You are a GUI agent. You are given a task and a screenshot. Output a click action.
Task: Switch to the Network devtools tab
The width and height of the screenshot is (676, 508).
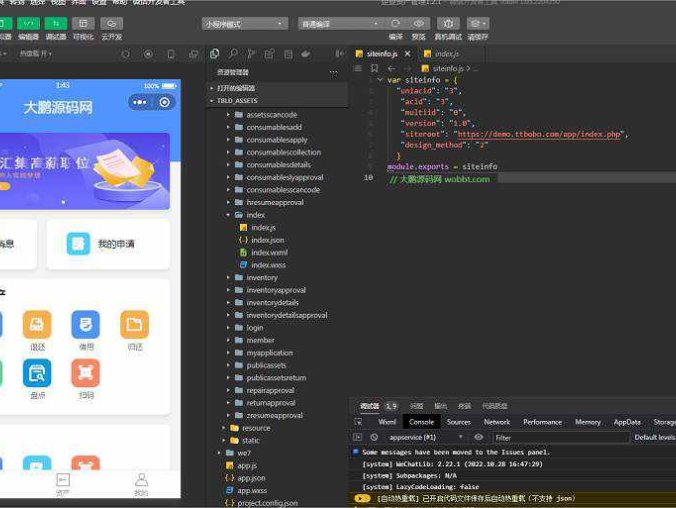[x=497, y=422]
